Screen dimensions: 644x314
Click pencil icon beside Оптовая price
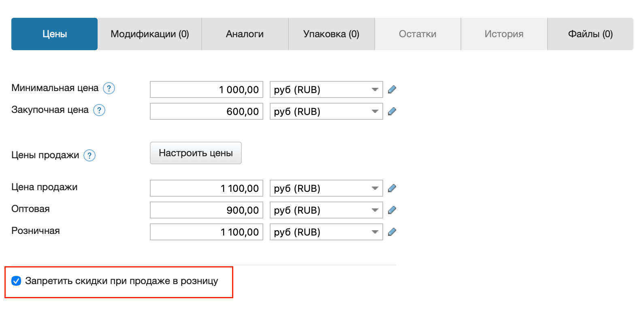392,210
